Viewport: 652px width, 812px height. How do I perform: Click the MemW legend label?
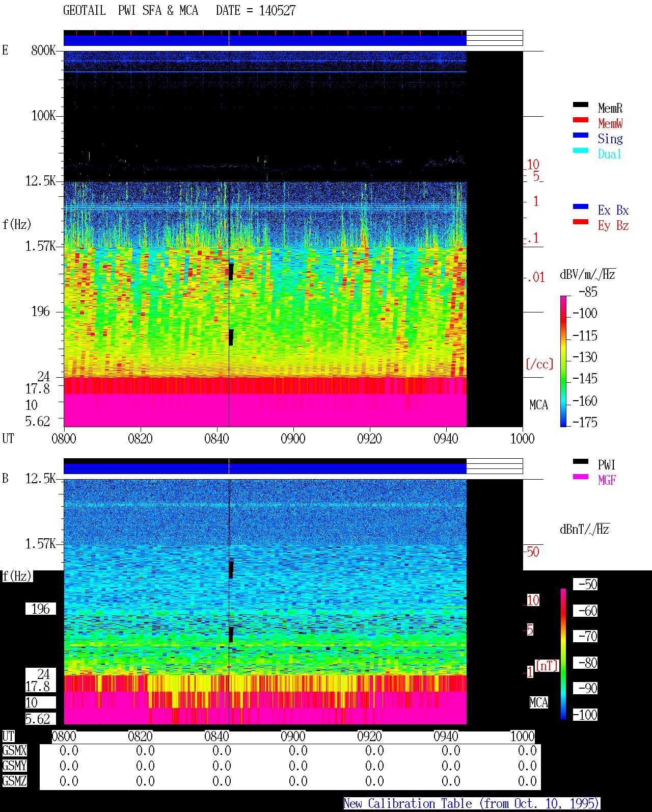point(610,123)
